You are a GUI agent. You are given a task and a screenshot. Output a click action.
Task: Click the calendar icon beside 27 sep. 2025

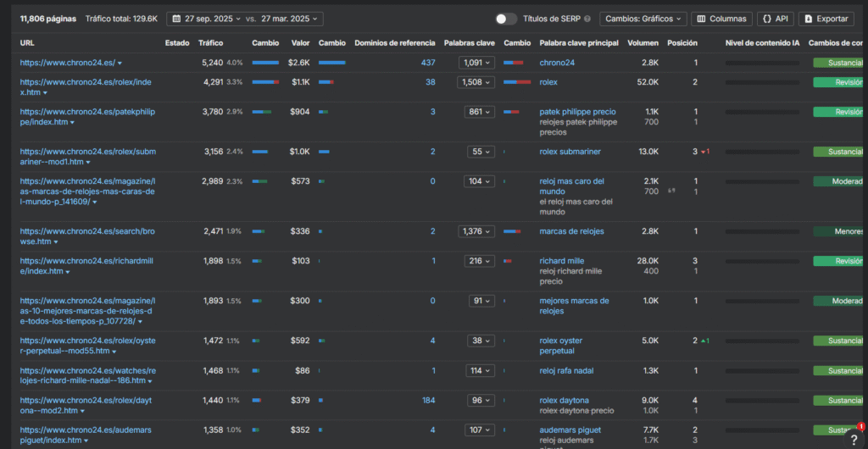(x=175, y=19)
